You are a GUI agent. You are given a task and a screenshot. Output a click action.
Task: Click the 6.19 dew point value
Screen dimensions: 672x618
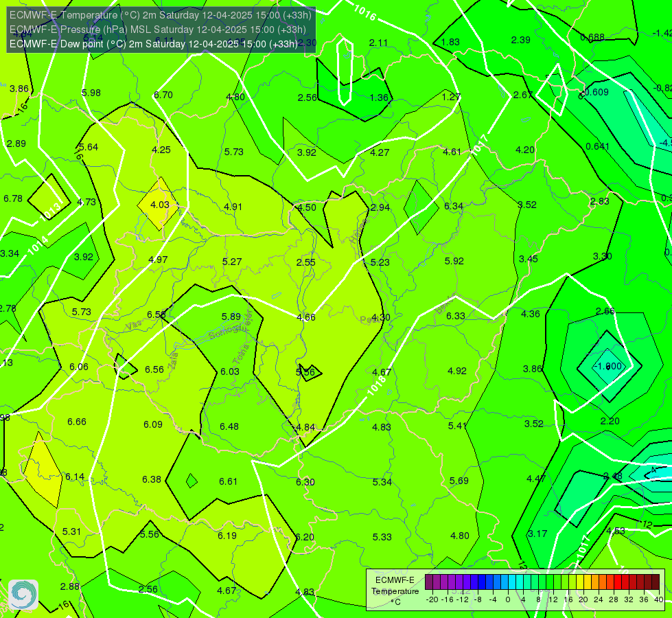(227, 536)
